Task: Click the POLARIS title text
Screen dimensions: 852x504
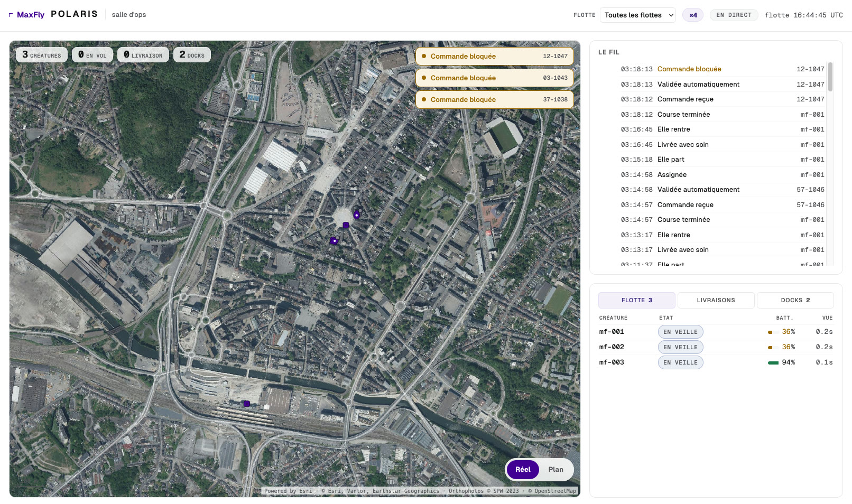Action: click(74, 14)
